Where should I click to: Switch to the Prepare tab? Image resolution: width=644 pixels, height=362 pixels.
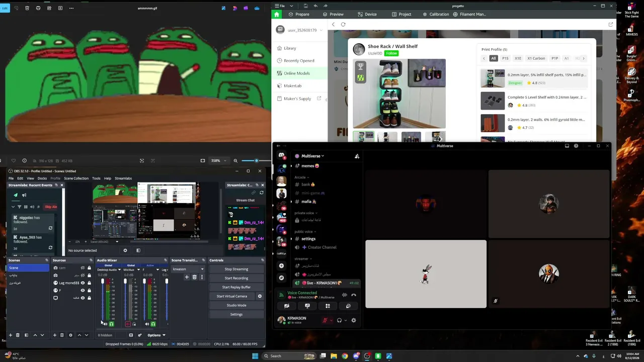coord(299,14)
